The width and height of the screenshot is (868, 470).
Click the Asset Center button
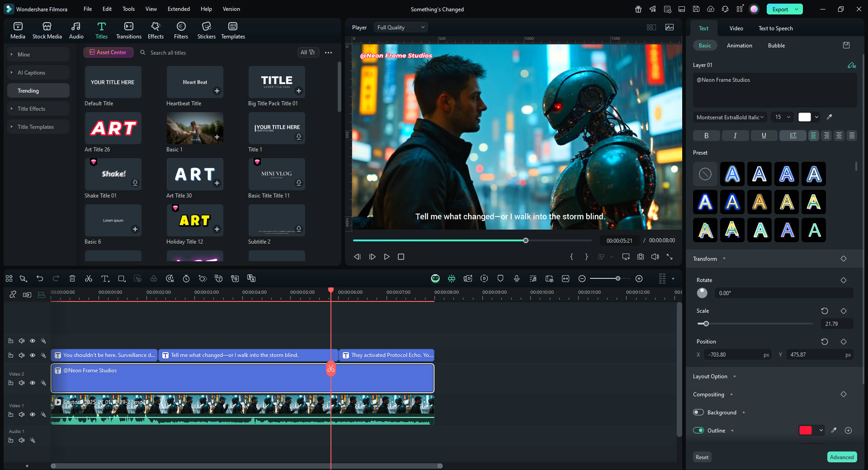click(108, 52)
